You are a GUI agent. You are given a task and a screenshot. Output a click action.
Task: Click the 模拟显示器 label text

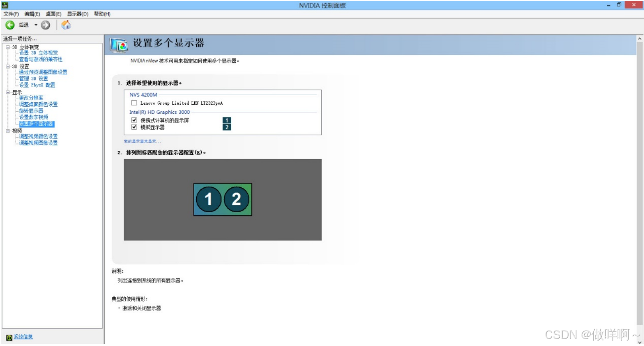point(152,128)
